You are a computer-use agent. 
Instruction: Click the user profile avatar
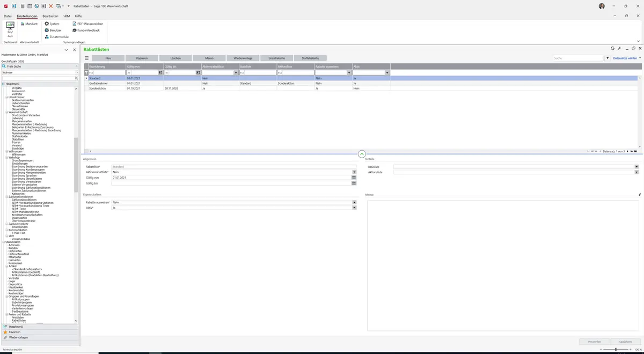click(x=602, y=6)
